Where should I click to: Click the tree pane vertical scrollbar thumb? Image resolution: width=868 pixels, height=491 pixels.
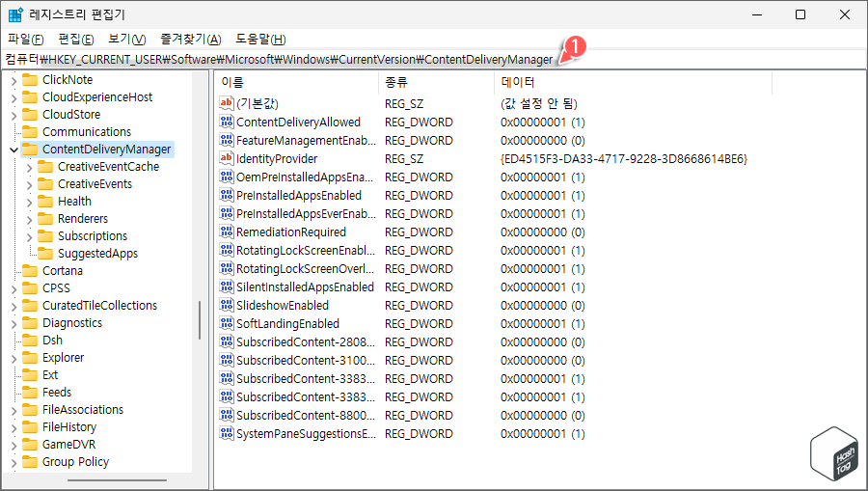[x=200, y=320]
